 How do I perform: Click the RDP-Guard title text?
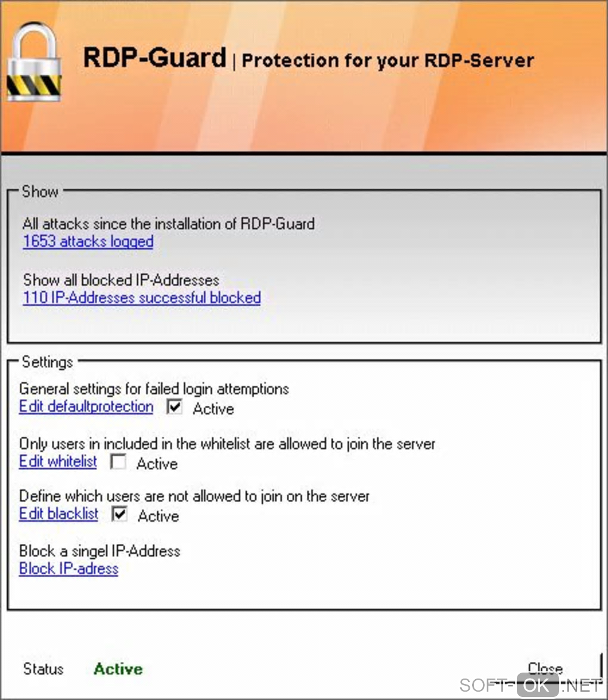click(x=154, y=58)
